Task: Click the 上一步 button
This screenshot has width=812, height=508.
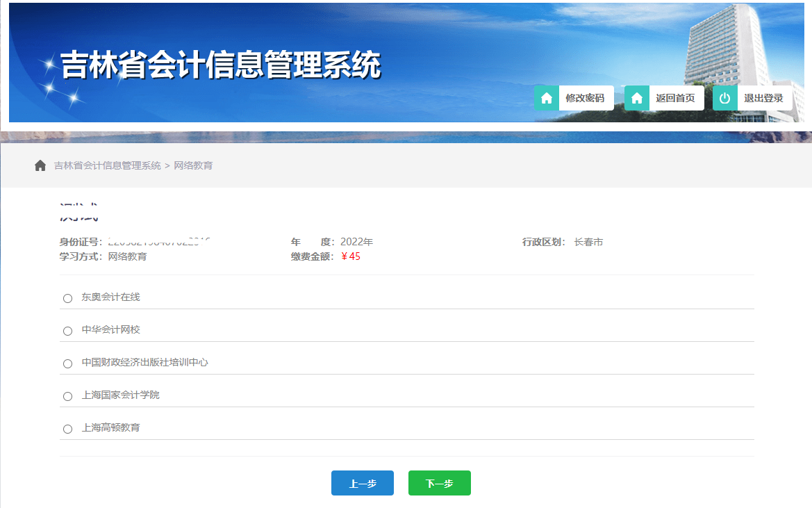Action: point(362,482)
